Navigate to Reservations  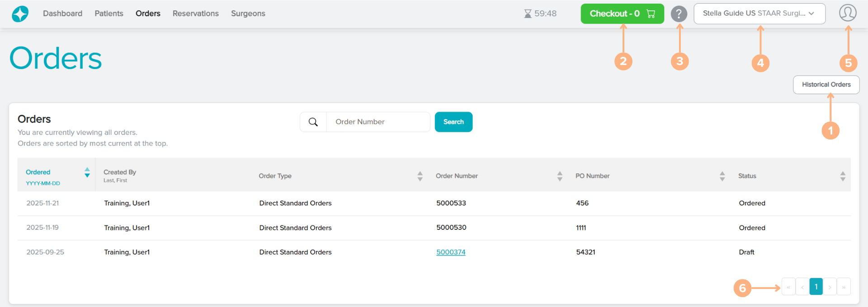[x=195, y=14]
